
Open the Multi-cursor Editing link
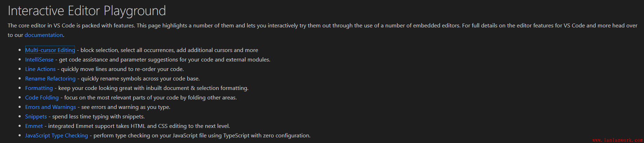pyautogui.click(x=50, y=50)
